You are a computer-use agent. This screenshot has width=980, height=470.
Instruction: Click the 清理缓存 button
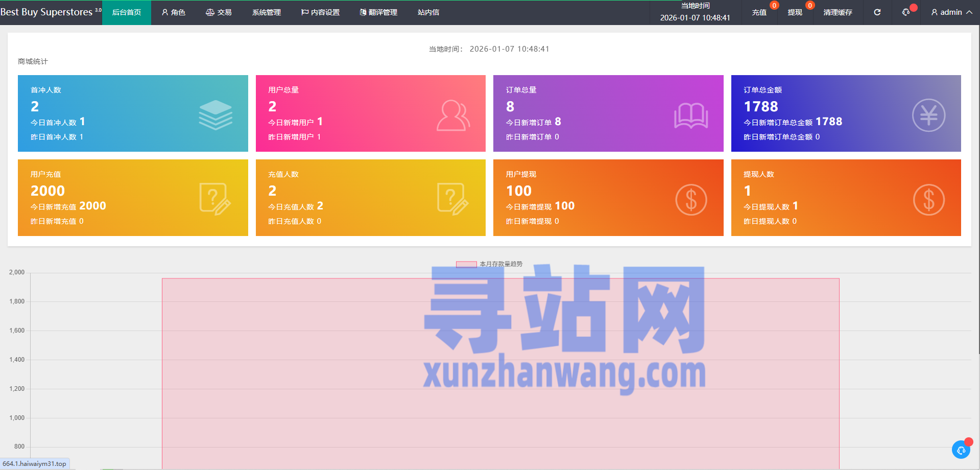coord(838,12)
